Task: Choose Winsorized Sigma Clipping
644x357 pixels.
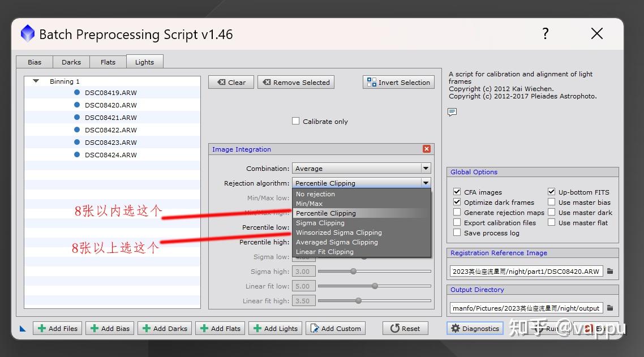Action: coord(362,233)
